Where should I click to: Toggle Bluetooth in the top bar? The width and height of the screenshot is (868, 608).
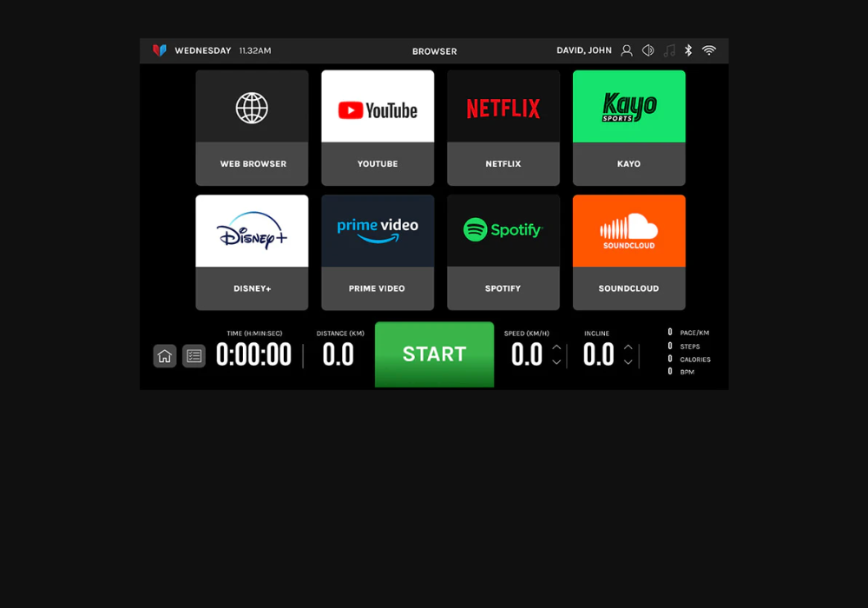688,50
